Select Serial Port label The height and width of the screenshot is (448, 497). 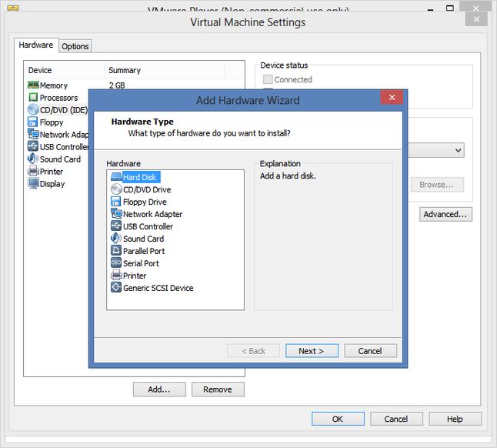pos(141,263)
